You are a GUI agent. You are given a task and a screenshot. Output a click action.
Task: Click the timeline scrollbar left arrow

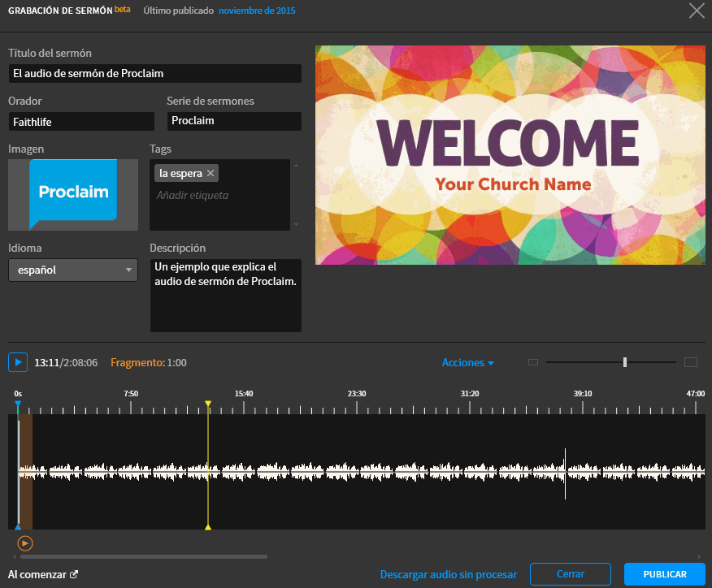pos(15,556)
